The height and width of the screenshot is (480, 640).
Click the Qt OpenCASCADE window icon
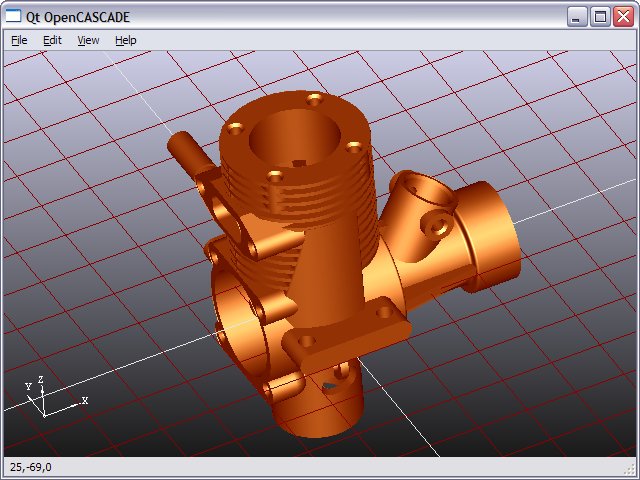tap(13, 17)
